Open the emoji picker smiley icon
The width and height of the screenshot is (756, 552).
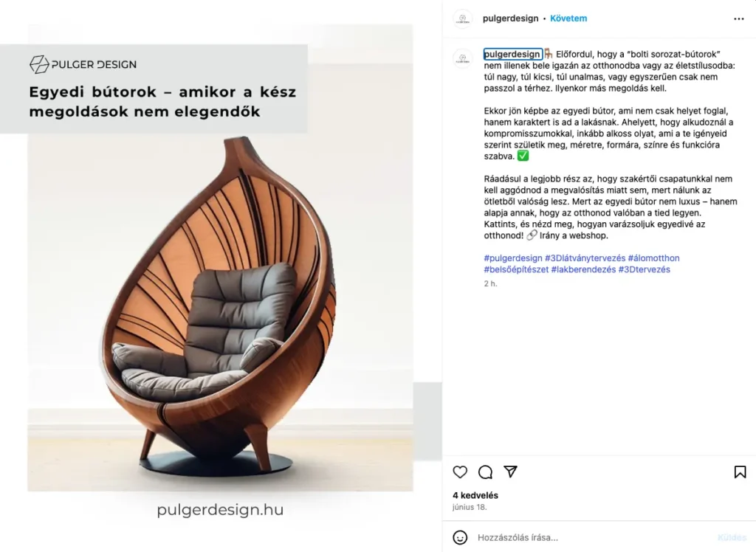pyautogui.click(x=460, y=537)
